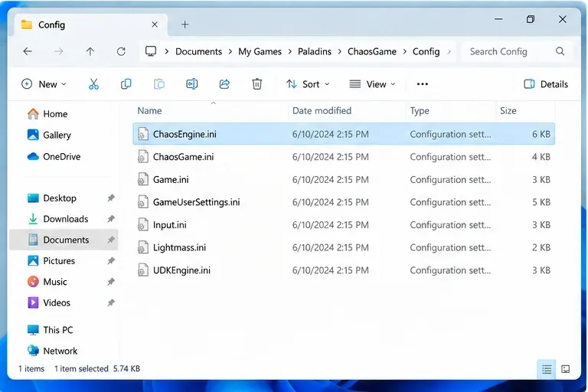Click the Game.ini file icon
This screenshot has width=588, height=392.
(143, 179)
